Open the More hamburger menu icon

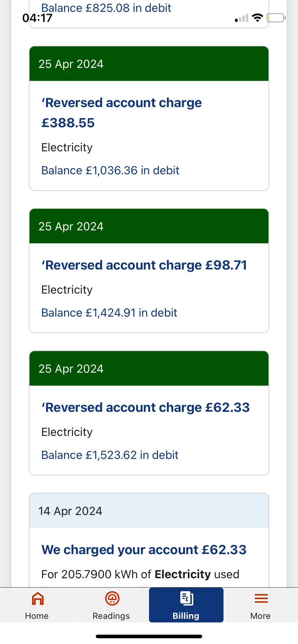(261, 599)
